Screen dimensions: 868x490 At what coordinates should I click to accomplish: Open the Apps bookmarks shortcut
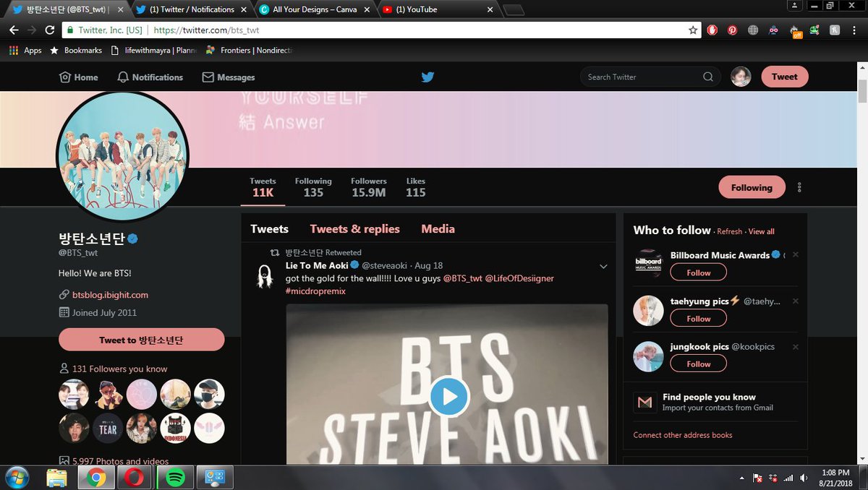click(x=25, y=51)
